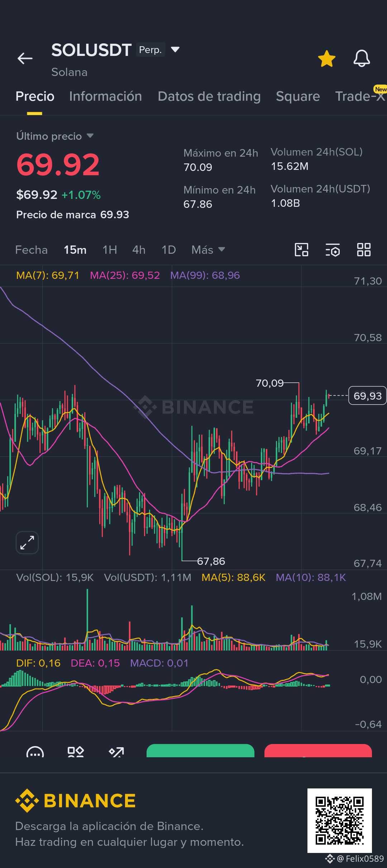
Task: Click the Máximo en 24h value 70.09
Action: click(198, 167)
